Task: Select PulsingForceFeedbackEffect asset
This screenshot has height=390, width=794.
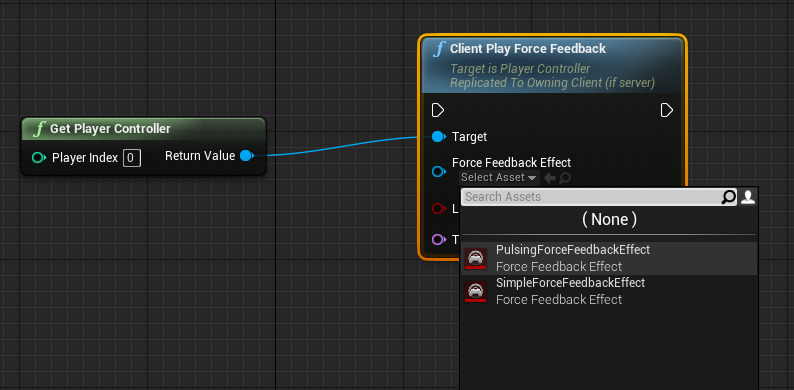Action: (610, 258)
